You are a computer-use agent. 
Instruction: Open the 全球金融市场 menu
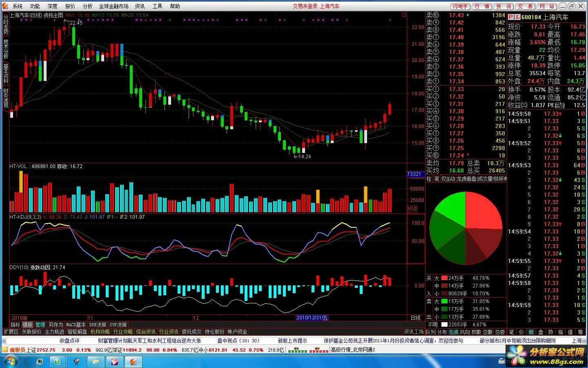(x=114, y=6)
